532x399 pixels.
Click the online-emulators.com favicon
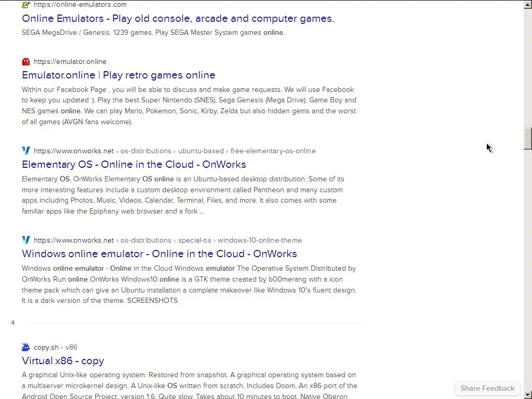point(26,4)
